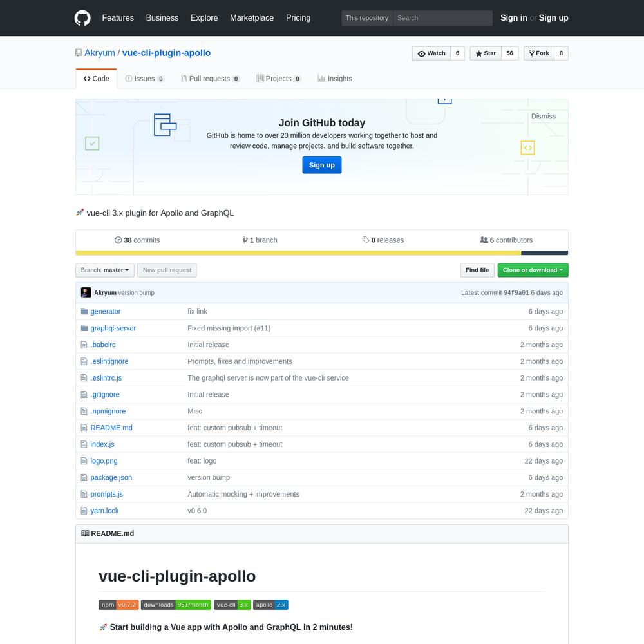The image size is (644, 644).
Task: Open the package.json file link
Action: (111, 477)
